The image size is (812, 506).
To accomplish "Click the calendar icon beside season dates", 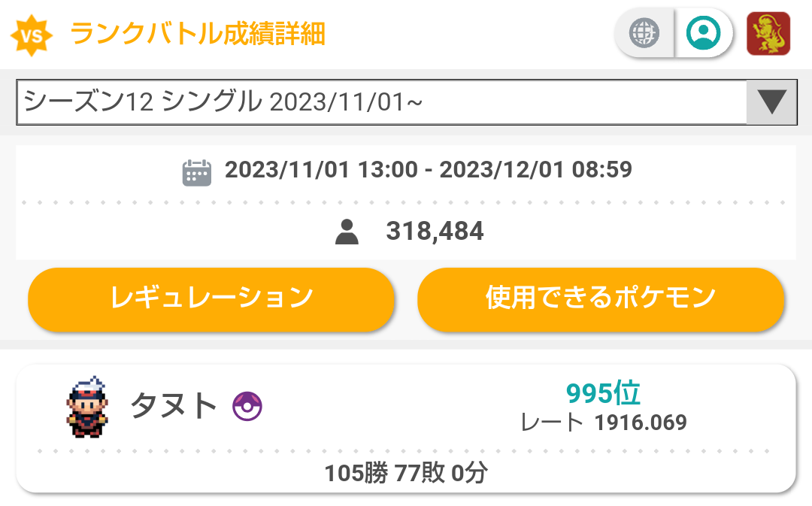I will pyautogui.click(x=197, y=172).
